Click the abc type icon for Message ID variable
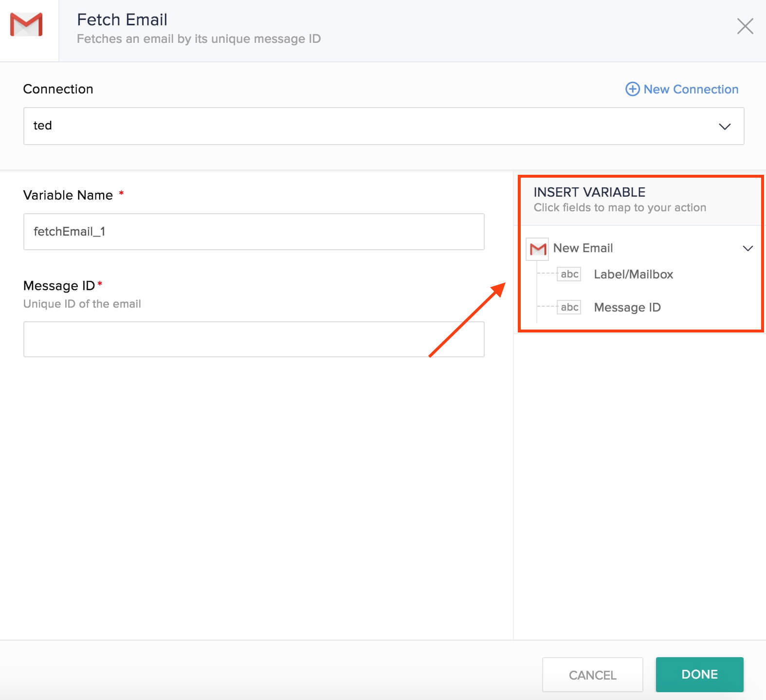This screenshot has width=766, height=700. (569, 307)
